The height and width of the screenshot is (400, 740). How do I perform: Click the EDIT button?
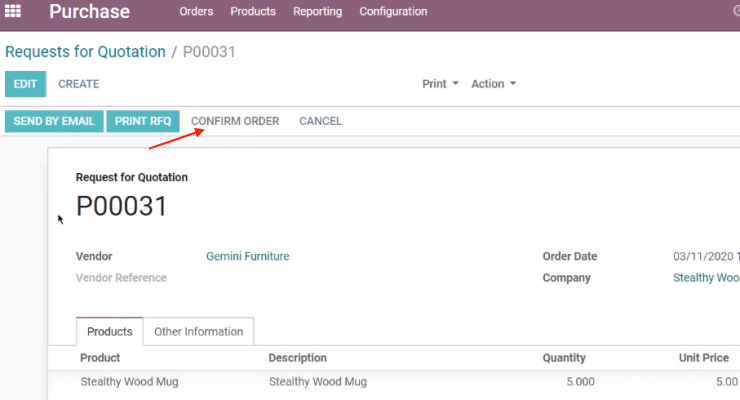click(x=25, y=84)
